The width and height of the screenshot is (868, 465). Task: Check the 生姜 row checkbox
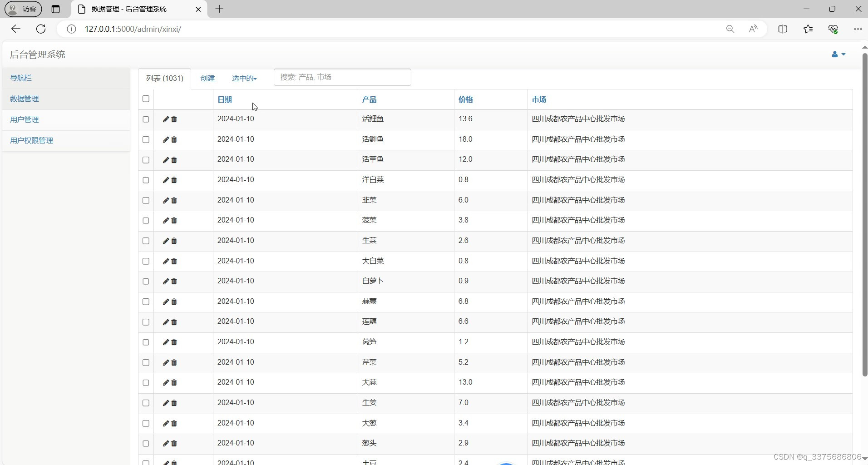coord(145,403)
